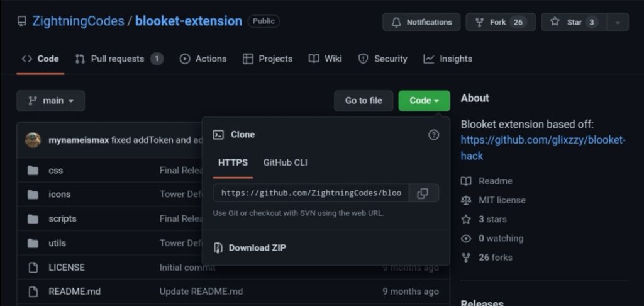Fork the repository with the Fork button
The image size is (644, 306).
(501, 22)
